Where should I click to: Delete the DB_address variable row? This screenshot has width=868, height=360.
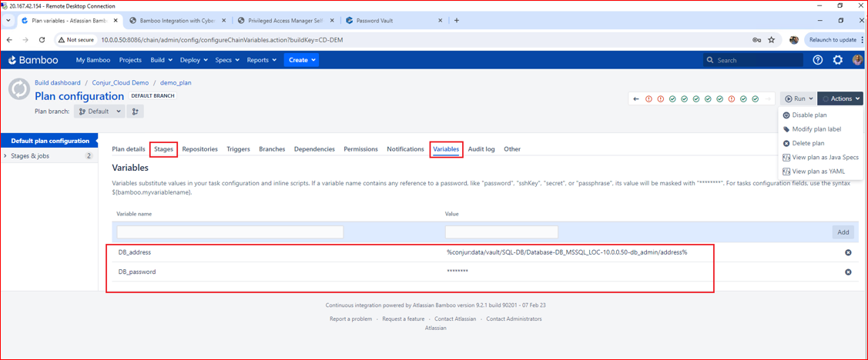tap(847, 253)
